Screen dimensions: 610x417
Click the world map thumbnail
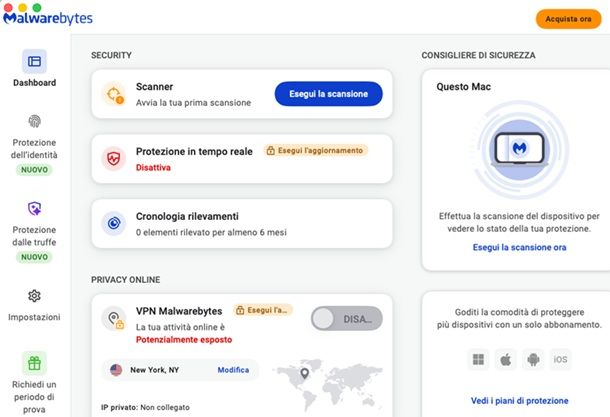328,384
